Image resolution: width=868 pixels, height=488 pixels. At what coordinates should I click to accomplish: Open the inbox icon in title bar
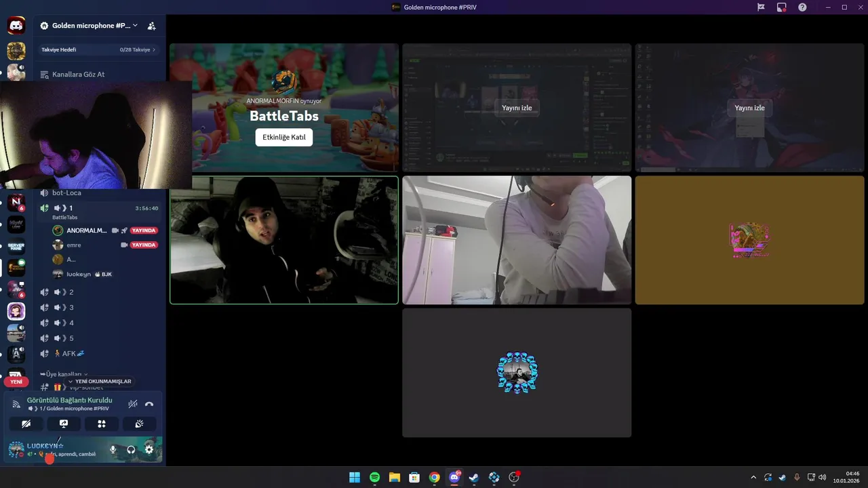coord(782,7)
